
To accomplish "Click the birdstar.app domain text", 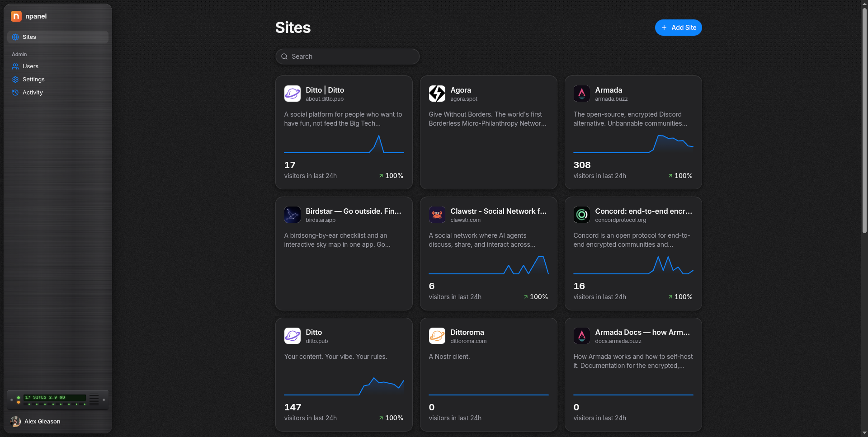I will coord(321,220).
